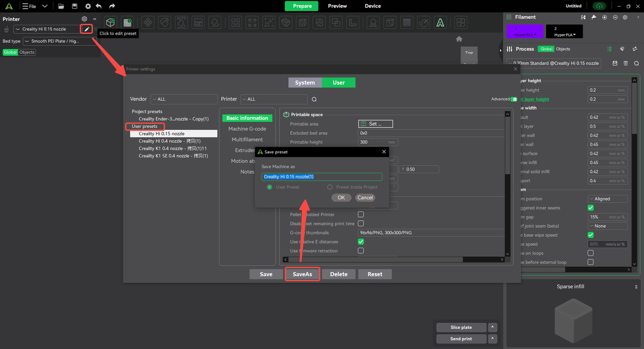This screenshot has width=644, height=349.
Task: Click the preset name input field
Action: [x=322, y=177]
